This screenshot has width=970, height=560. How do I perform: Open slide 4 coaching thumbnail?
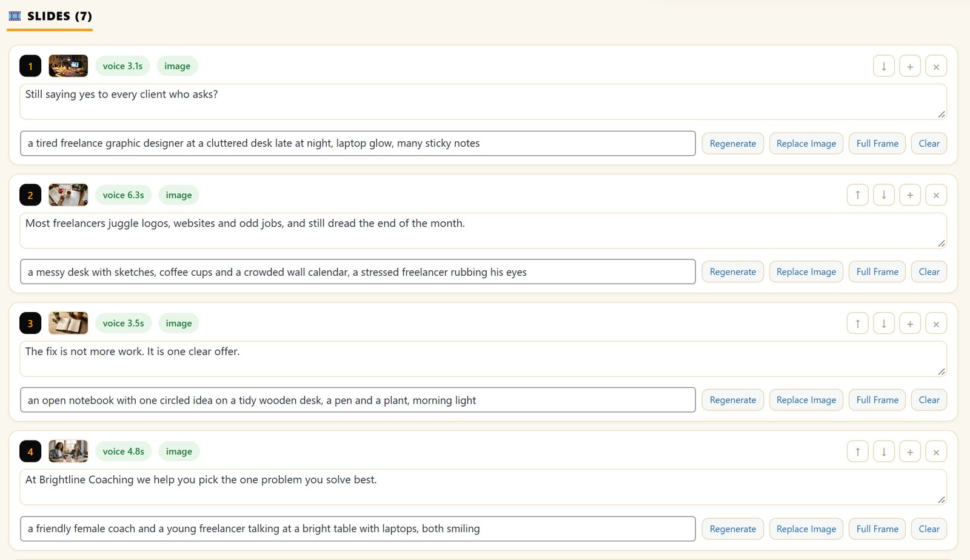[x=68, y=452]
